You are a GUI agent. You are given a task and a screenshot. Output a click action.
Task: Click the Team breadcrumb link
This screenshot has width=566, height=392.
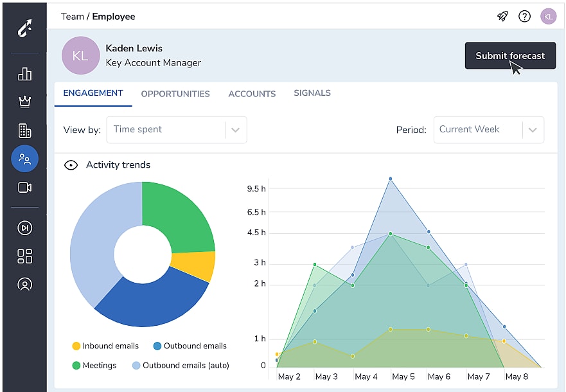[x=72, y=17]
